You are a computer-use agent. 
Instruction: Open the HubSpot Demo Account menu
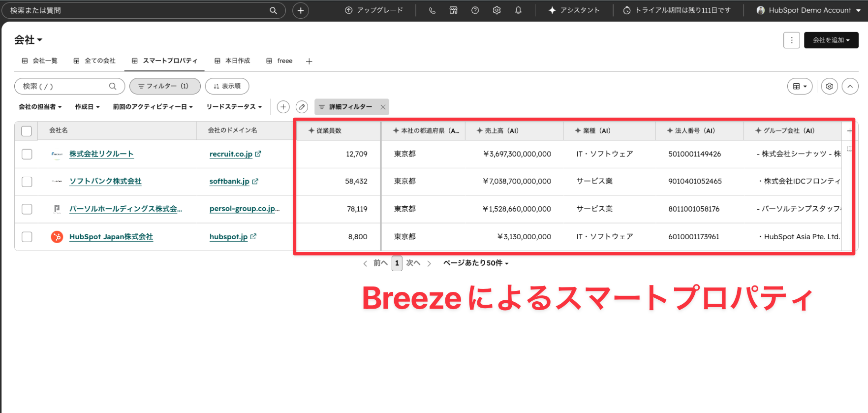pos(808,10)
